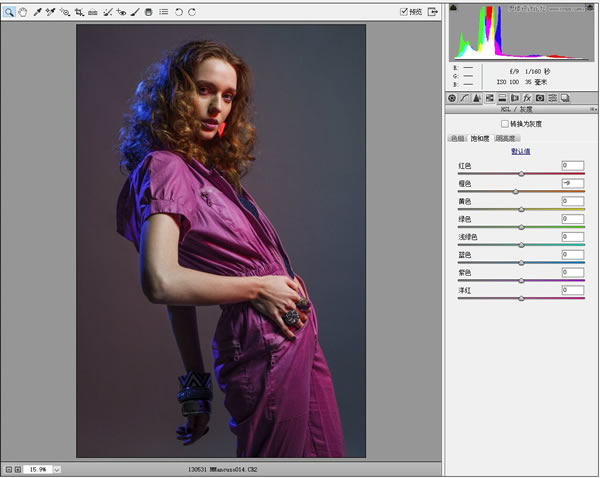Adjust the 红色 saturation slider
This screenshot has height=478, width=600.
521,174
